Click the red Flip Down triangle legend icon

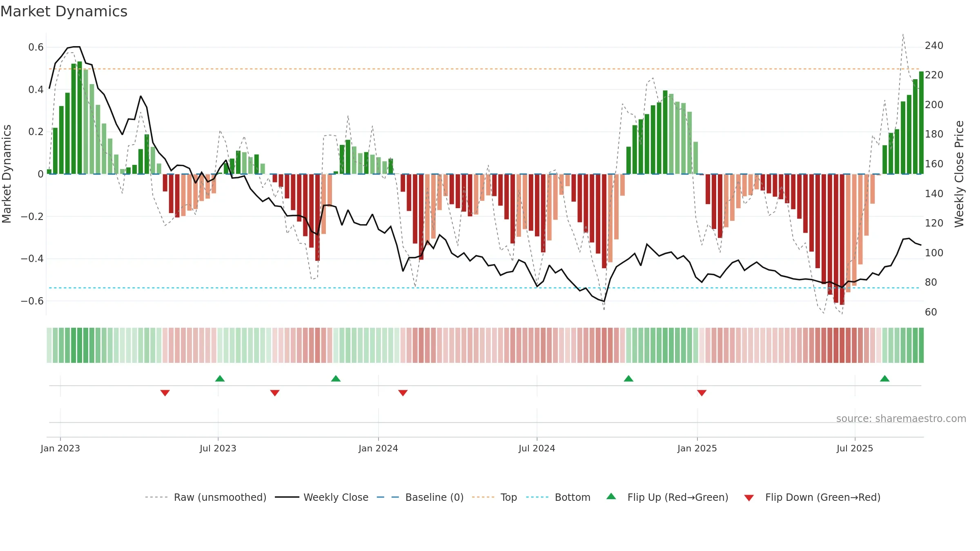click(749, 498)
